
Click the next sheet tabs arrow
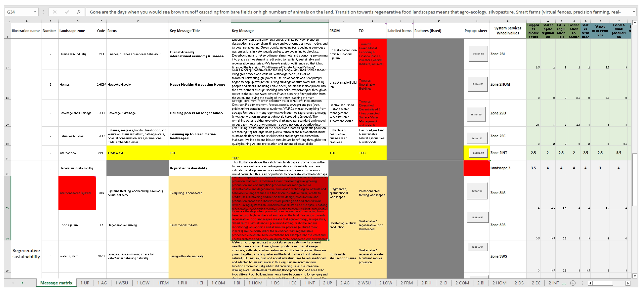(x=22, y=283)
